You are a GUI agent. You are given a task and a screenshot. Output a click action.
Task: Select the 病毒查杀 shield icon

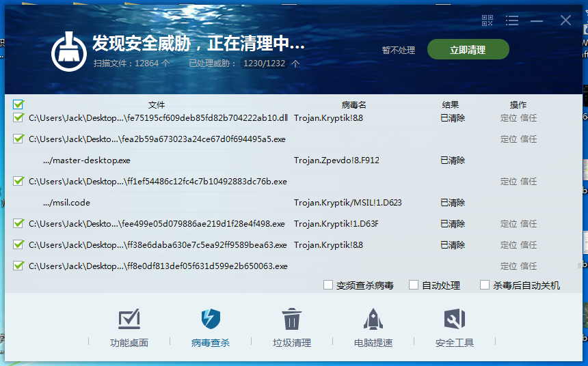211,319
